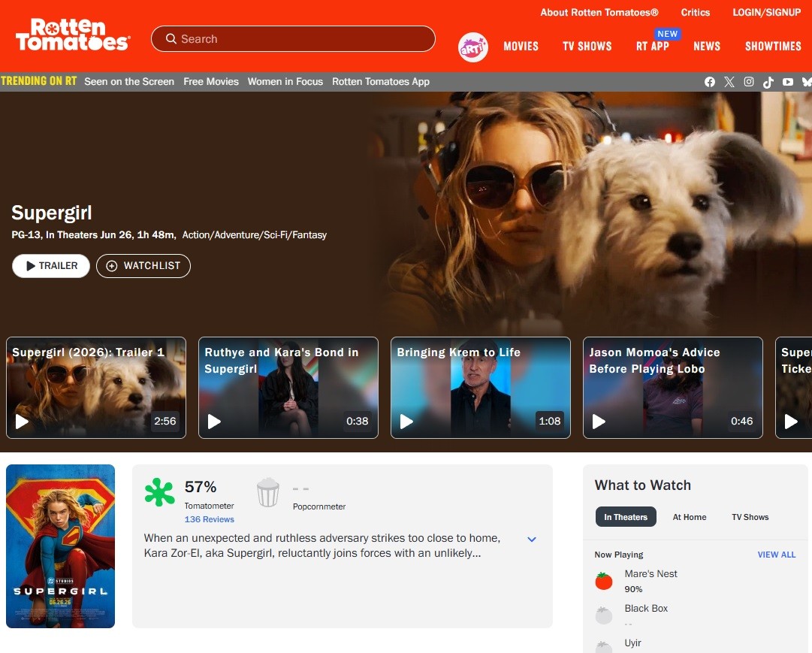Click the Supergirl poster image
Viewport: 812px width, 653px height.
pos(61,546)
